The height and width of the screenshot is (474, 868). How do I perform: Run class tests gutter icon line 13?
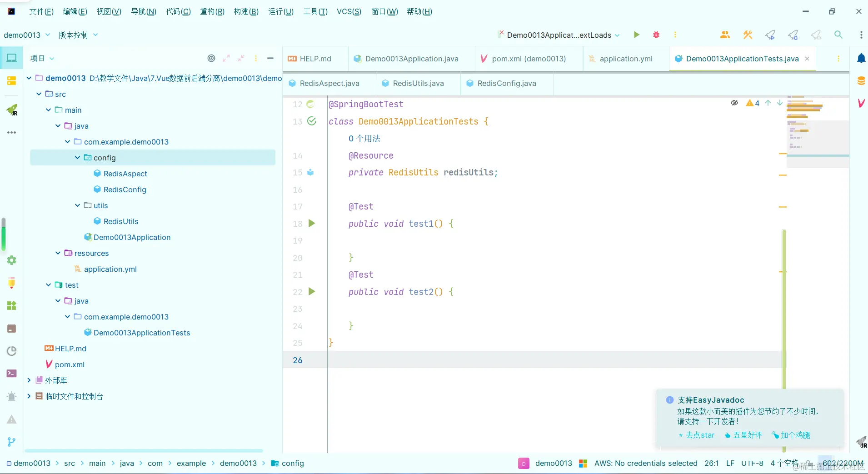[312, 121]
